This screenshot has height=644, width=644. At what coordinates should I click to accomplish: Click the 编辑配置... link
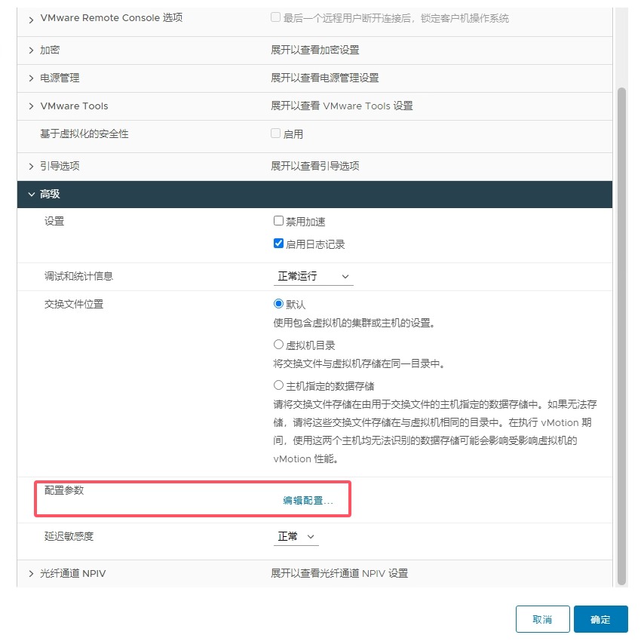click(x=308, y=501)
